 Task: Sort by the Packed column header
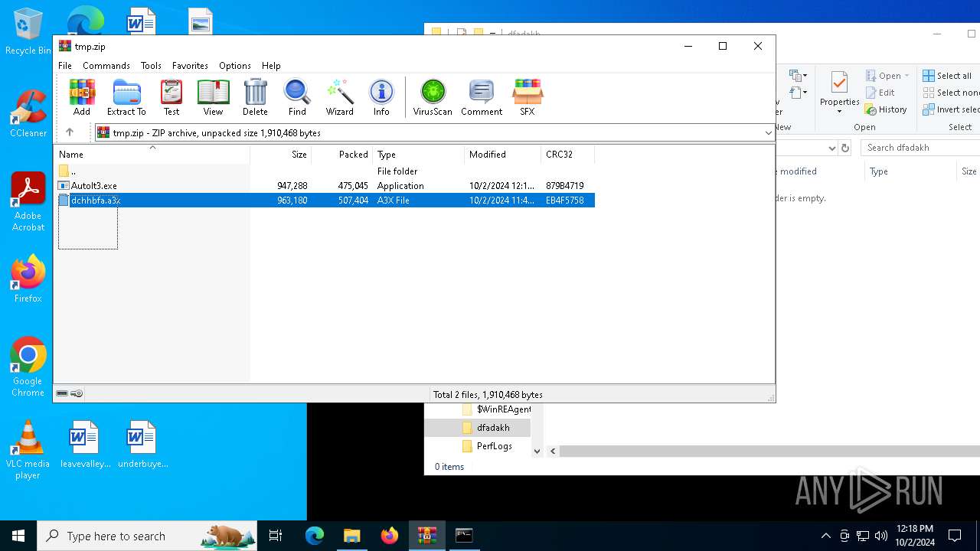tap(341, 154)
